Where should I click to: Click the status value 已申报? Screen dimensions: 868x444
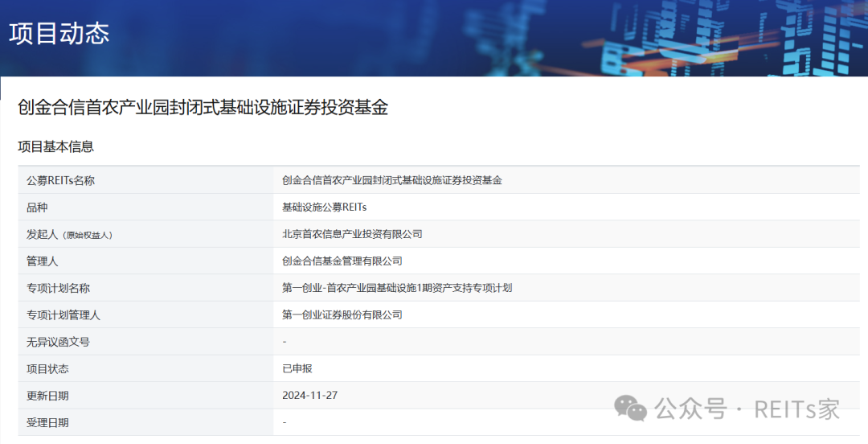click(297, 368)
